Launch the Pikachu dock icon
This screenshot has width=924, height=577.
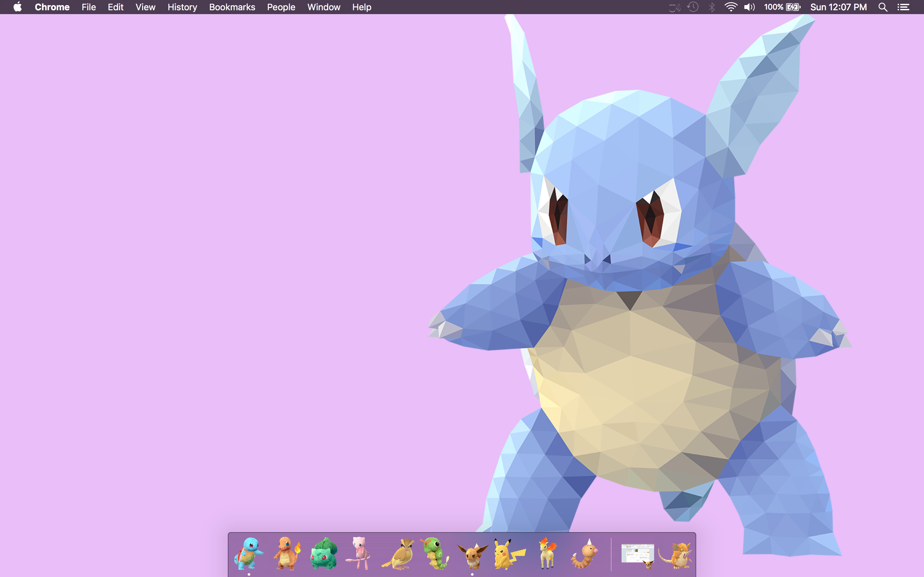[x=509, y=554]
